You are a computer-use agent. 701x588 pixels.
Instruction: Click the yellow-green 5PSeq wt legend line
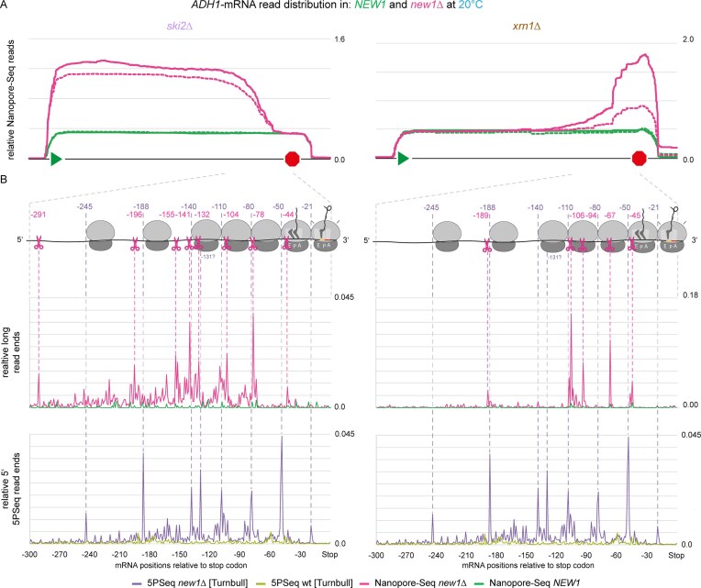[261, 583]
